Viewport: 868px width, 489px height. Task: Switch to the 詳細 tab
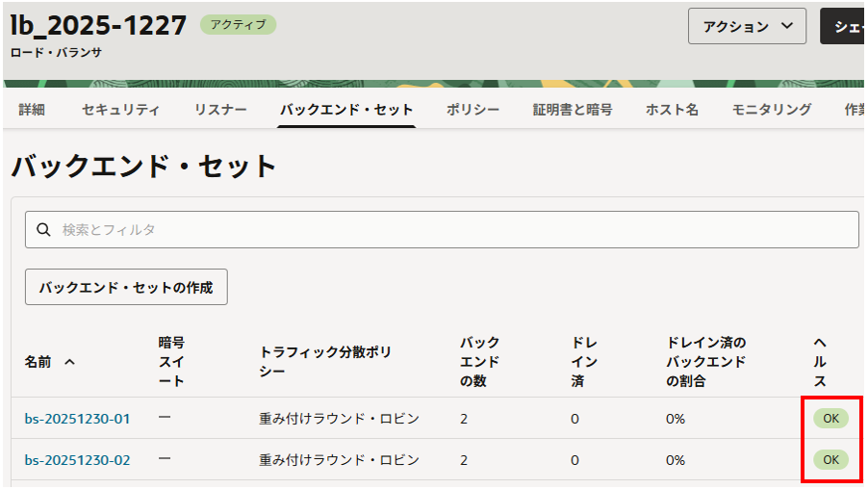tap(32, 110)
